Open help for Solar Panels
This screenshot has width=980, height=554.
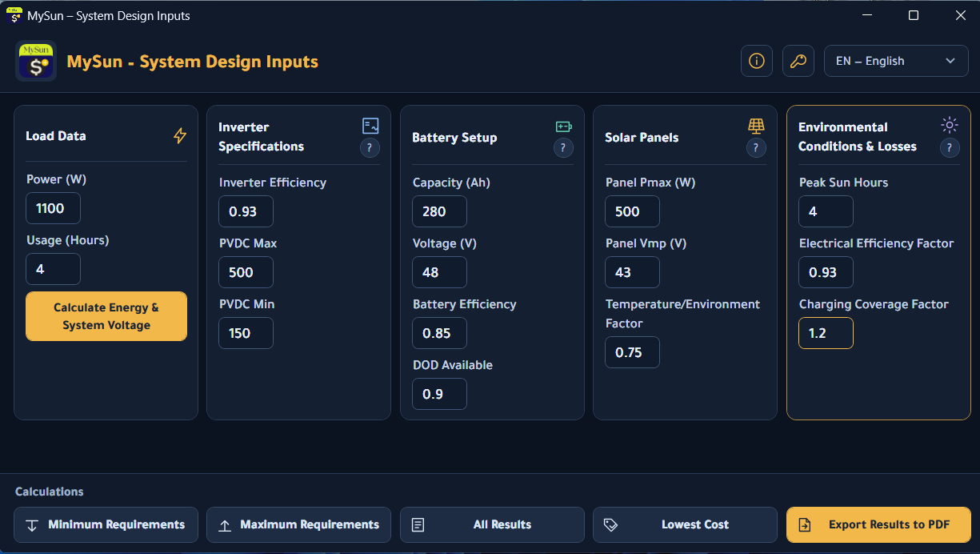coord(756,147)
